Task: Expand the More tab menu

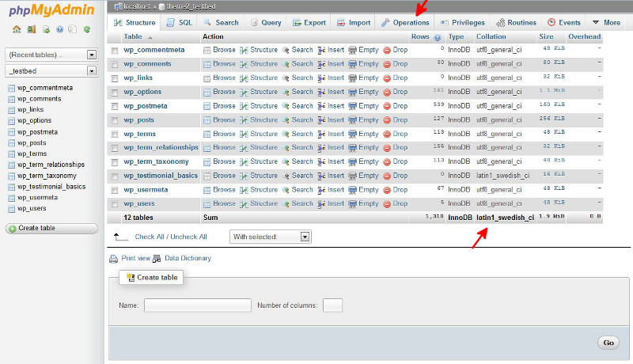Action: pyautogui.click(x=606, y=23)
